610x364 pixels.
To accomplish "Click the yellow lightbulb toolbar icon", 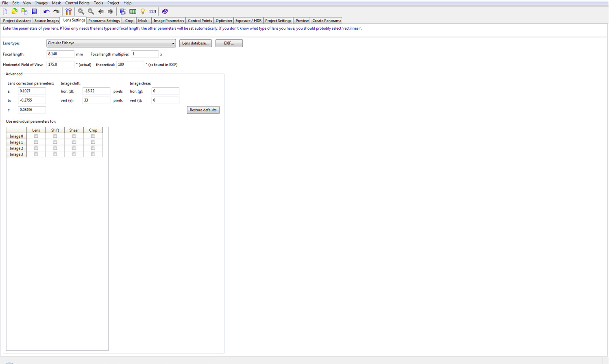I will 143,11.
